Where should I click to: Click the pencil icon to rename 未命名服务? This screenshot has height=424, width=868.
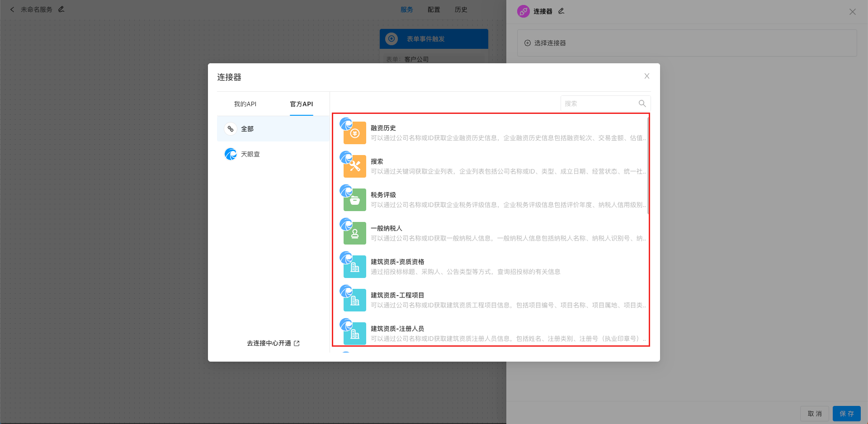click(61, 9)
